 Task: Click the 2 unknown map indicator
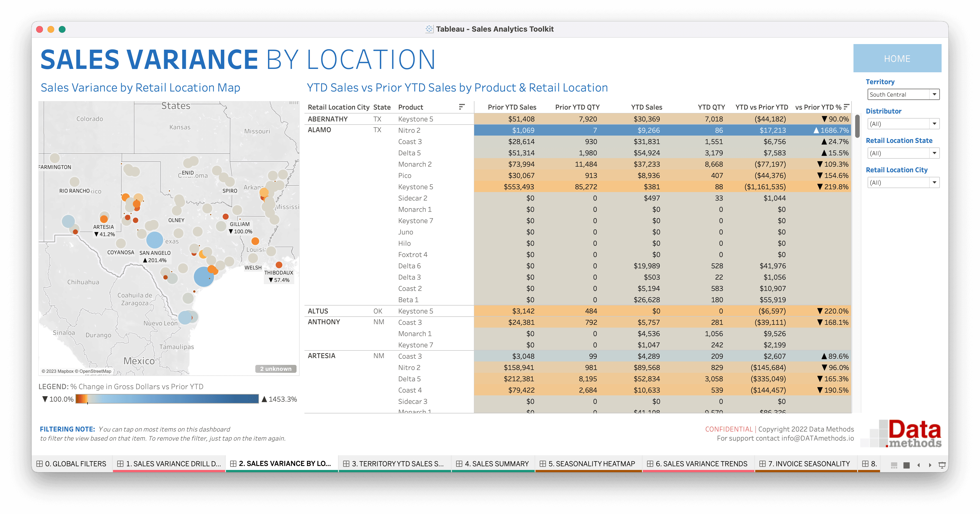tap(275, 369)
